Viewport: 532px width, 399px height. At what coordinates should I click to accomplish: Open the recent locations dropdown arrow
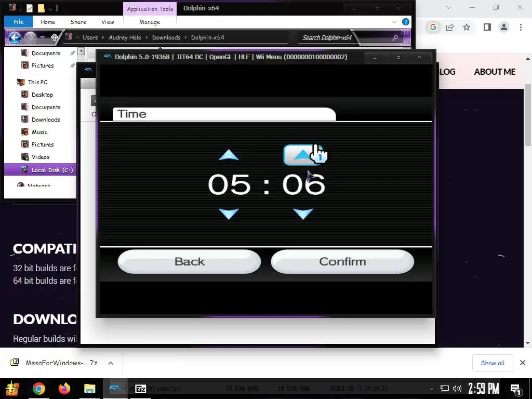[42, 37]
